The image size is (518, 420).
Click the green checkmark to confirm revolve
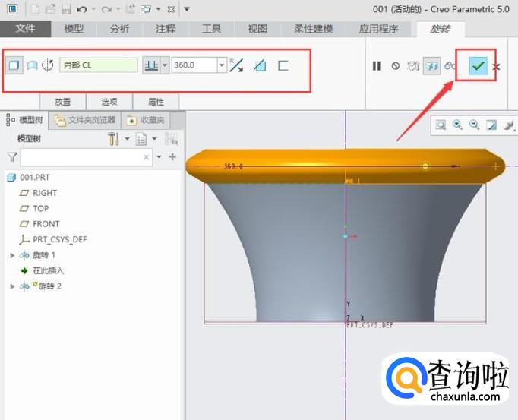478,66
